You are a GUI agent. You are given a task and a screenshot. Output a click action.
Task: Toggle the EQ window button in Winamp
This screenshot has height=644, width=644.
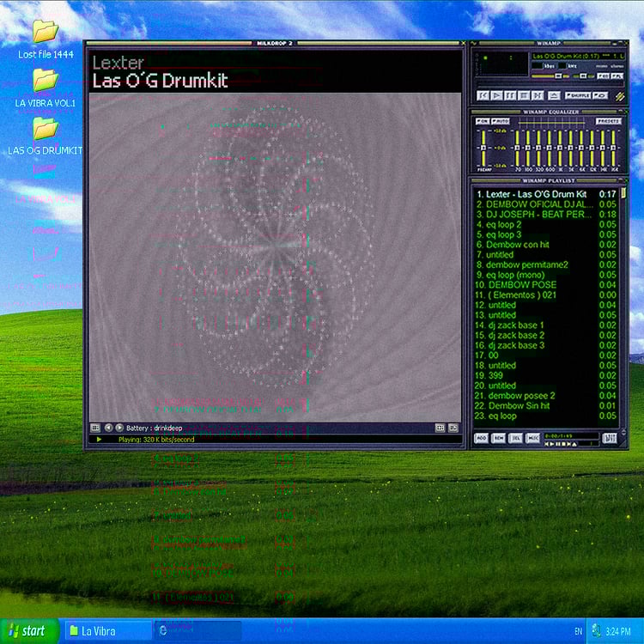[603, 76]
